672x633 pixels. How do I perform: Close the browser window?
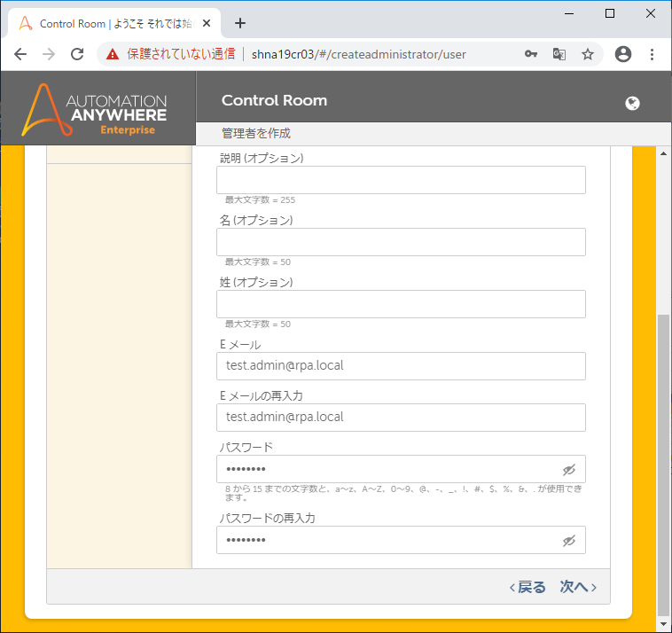tap(650, 13)
